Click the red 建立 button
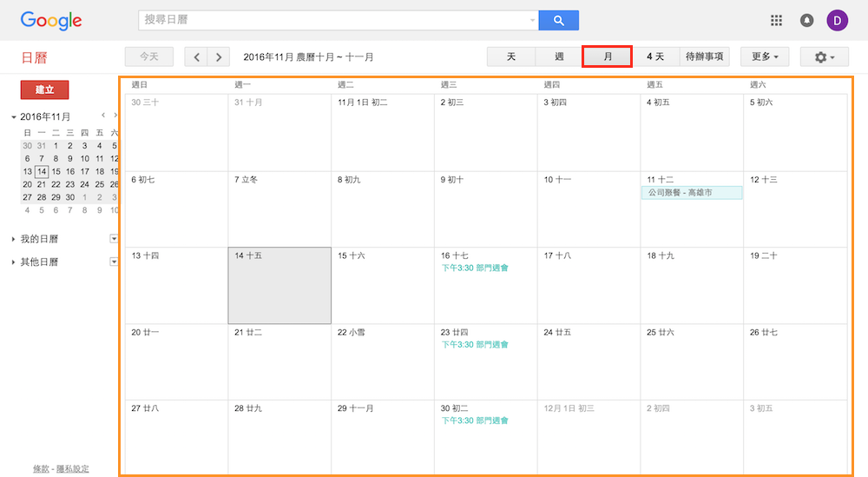Image resolution: width=868 pixels, height=477 pixels. [x=44, y=90]
